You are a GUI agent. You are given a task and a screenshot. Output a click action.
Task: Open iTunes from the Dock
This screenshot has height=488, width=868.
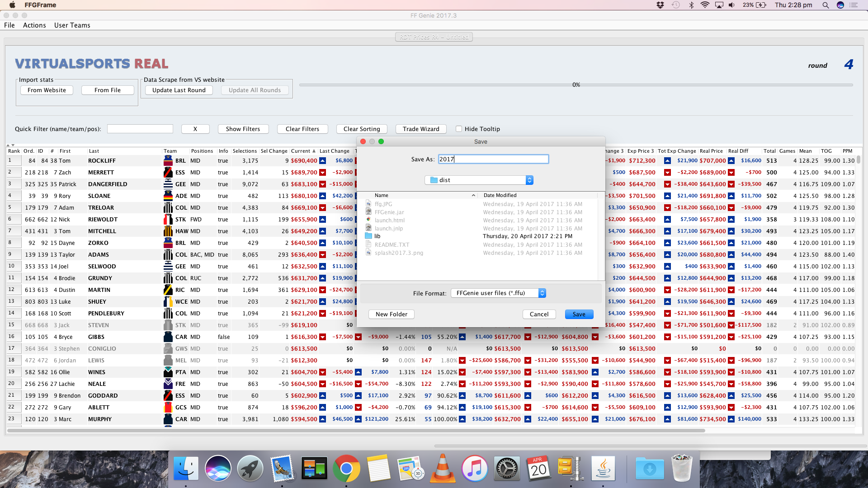pyautogui.click(x=475, y=468)
